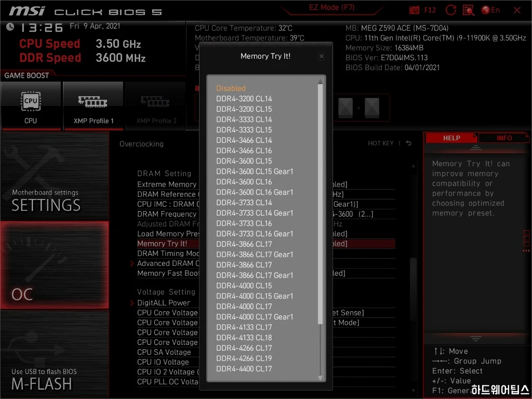532x399 pixels.
Task: Select DDR4-3600 CL15 non-Gear1 preset
Action: click(244, 161)
